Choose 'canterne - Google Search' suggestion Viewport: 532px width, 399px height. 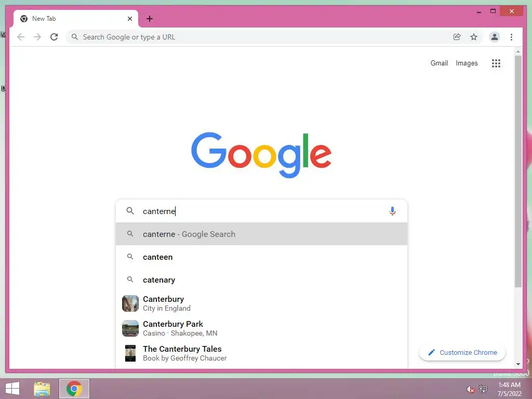point(261,234)
